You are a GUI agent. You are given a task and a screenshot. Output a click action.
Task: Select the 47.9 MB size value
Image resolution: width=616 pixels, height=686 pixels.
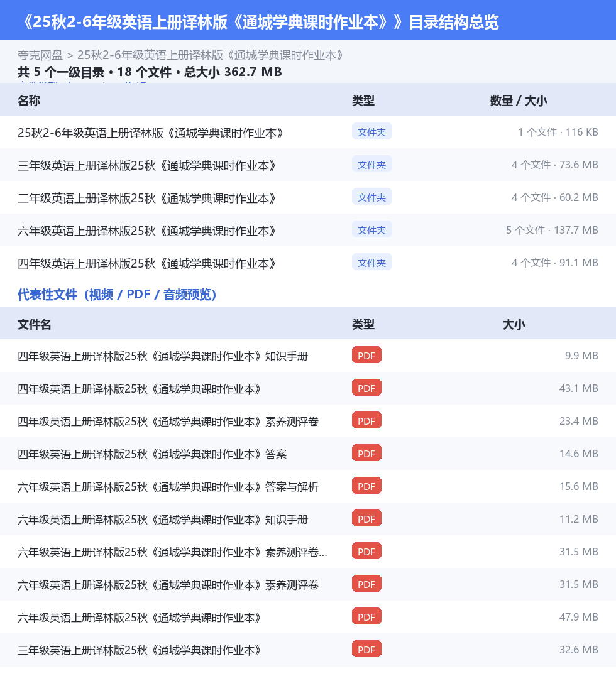tap(579, 617)
